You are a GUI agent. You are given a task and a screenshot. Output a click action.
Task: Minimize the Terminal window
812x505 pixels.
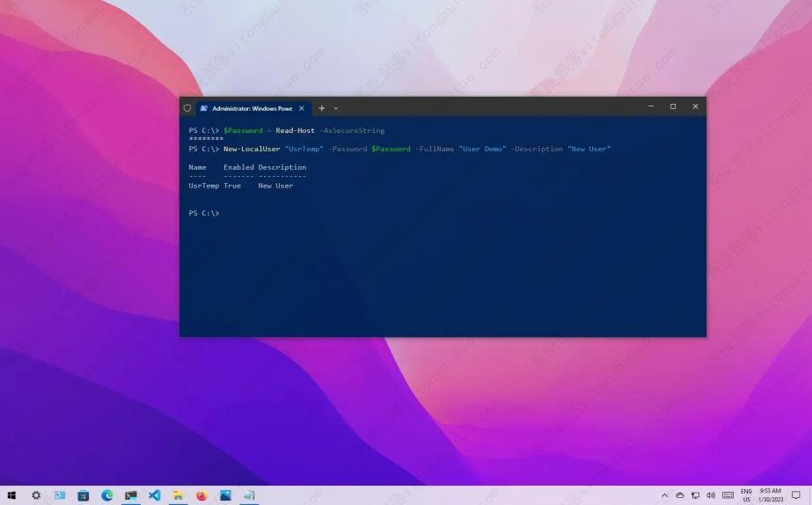(651, 106)
